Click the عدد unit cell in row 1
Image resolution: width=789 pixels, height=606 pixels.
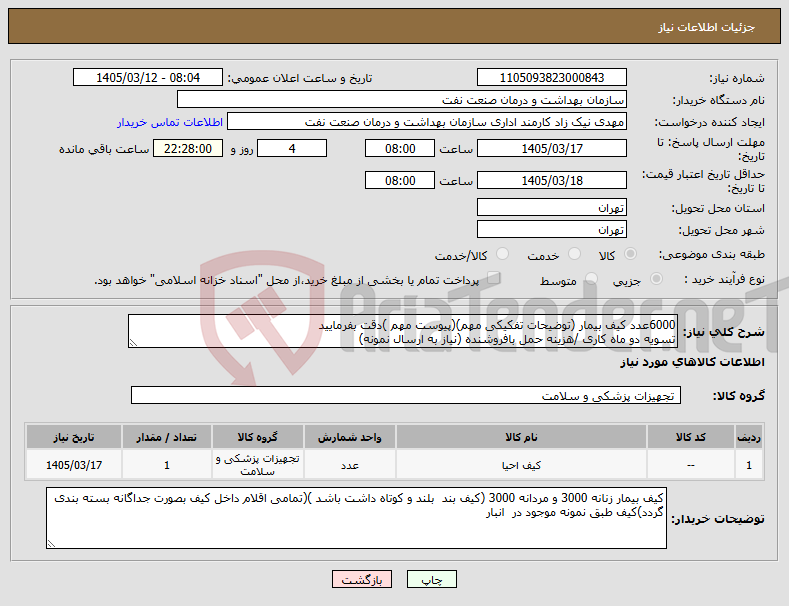349,465
